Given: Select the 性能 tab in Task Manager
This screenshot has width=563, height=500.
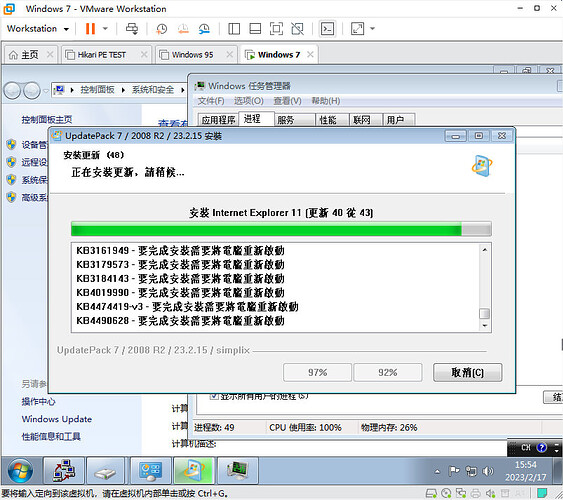Looking at the screenshot, I should [x=328, y=120].
